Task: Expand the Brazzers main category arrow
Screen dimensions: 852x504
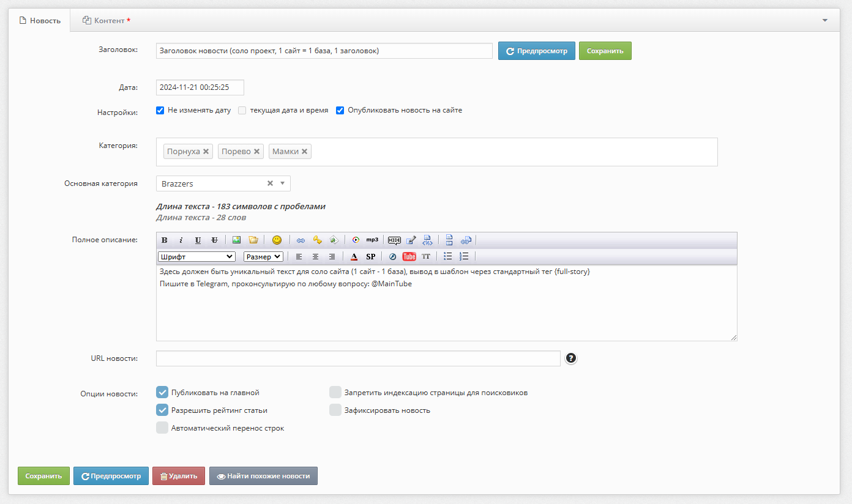Action: [282, 183]
